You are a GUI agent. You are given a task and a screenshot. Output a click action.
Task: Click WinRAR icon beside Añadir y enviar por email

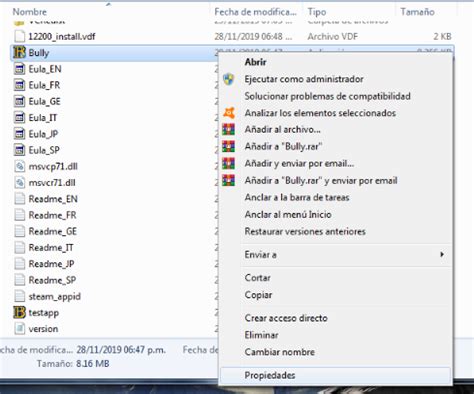[x=229, y=163]
